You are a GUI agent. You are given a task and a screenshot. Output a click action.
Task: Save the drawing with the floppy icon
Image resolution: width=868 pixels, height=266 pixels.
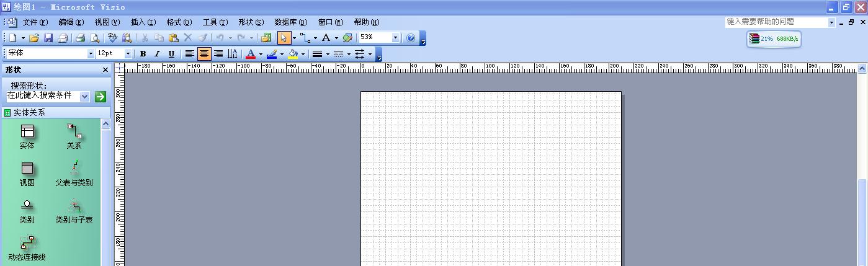point(48,38)
